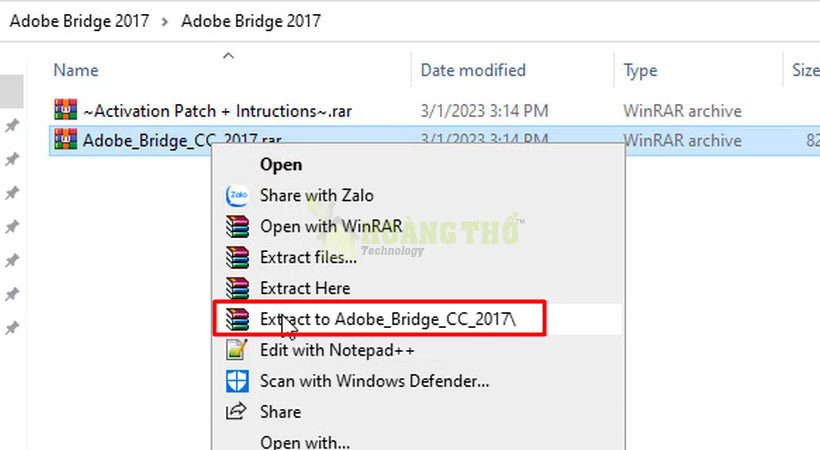This screenshot has height=450, width=820.
Task: Click WinRAR icon beside Extract Here
Action: (x=237, y=288)
